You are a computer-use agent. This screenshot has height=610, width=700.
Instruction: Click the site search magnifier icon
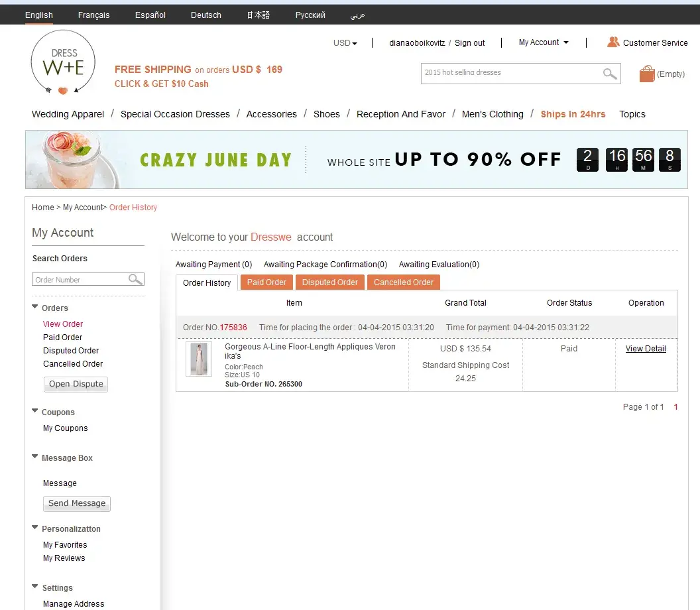coord(609,73)
